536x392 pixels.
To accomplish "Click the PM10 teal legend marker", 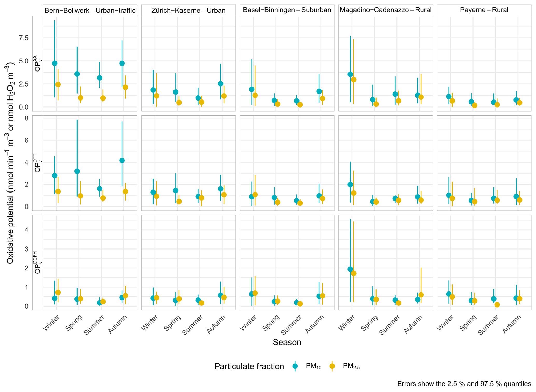I will tap(295, 366).
